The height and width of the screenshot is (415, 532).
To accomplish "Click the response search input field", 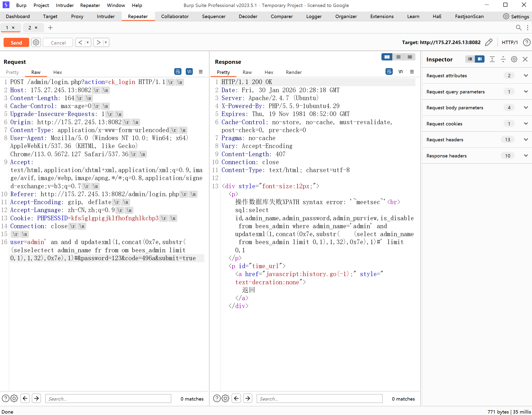I will [x=319, y=398].
